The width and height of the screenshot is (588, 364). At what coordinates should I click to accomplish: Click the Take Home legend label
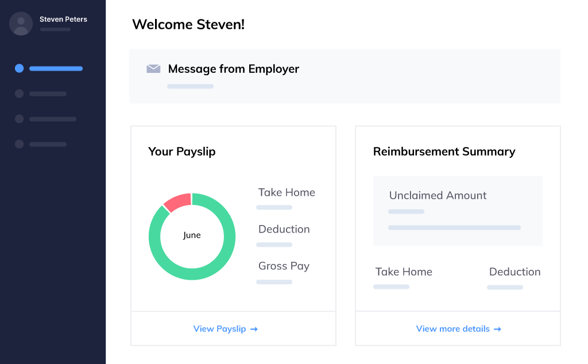point(286,192)
